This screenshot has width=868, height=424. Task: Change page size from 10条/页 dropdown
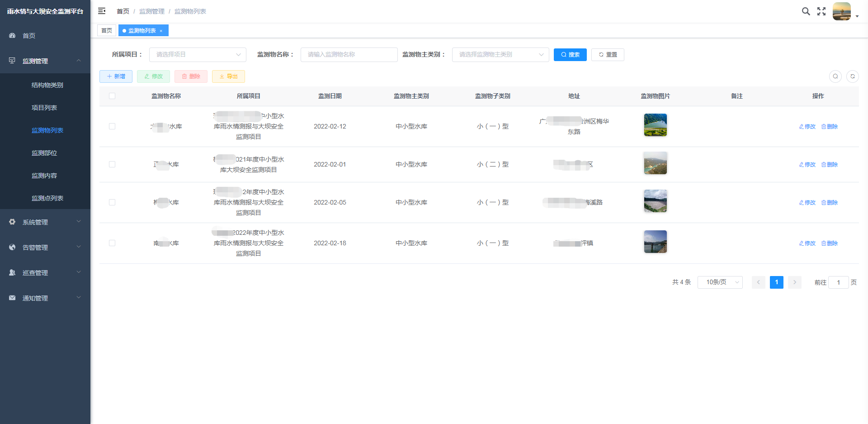(720, 282)
